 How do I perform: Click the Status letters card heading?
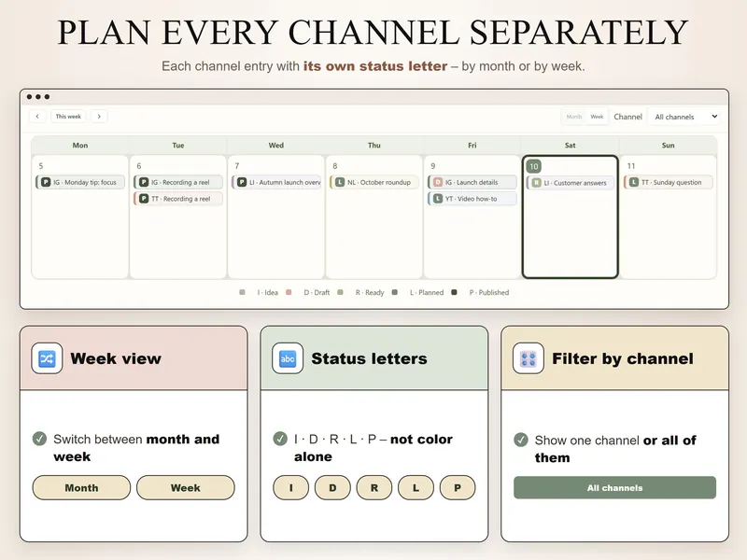[369, 358]
